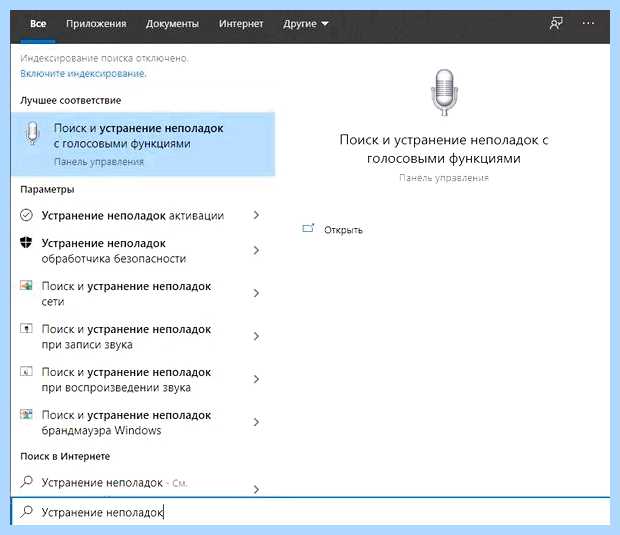Click the Открыть window icon
Image resolution: width=620 pixels, height=535 pixels.
click(x=308, y=228)
